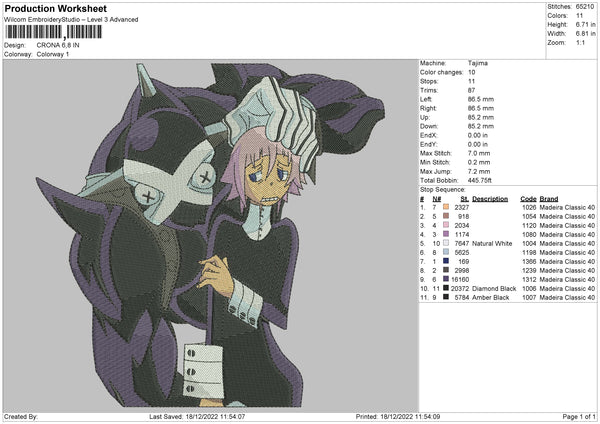Click the gray swatch for code 1239
Screen dimensions: 600x424
pyautogui.click(x=446, y=270)
